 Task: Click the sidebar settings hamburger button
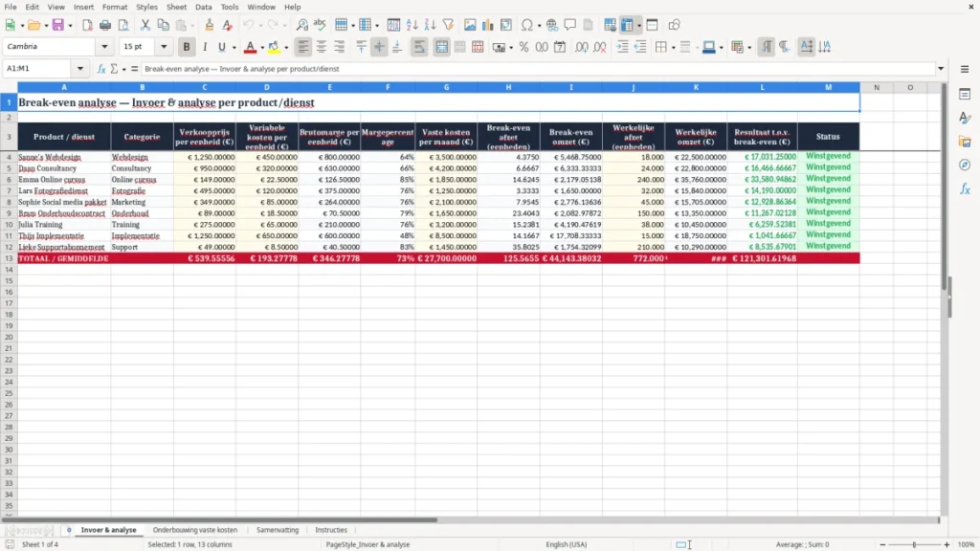pyautogui.click(x=965, y=69)
